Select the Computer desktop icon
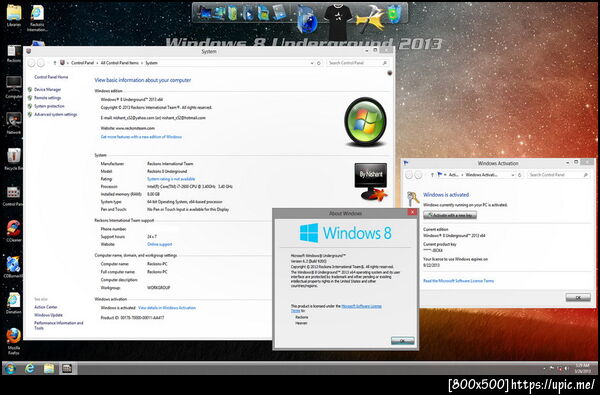The height and width of the screenshot is (395, 600). point(14,87)
